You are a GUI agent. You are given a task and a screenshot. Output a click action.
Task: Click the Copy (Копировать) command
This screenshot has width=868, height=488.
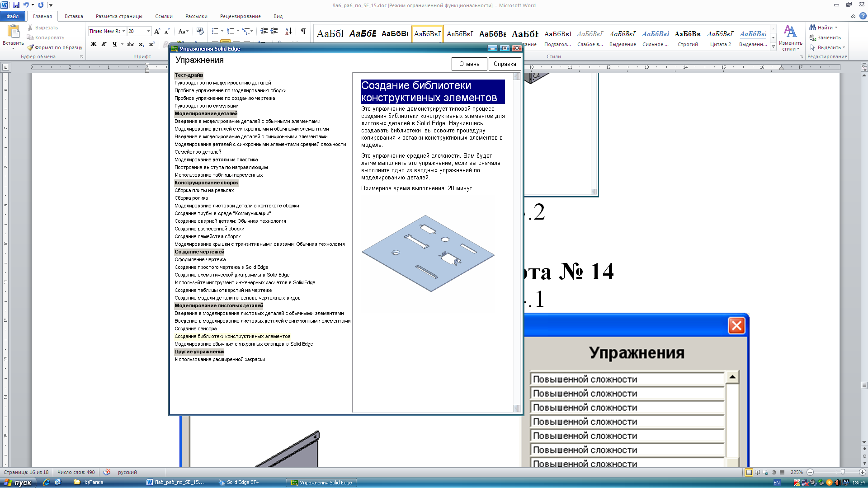click(x=46, y=38)
